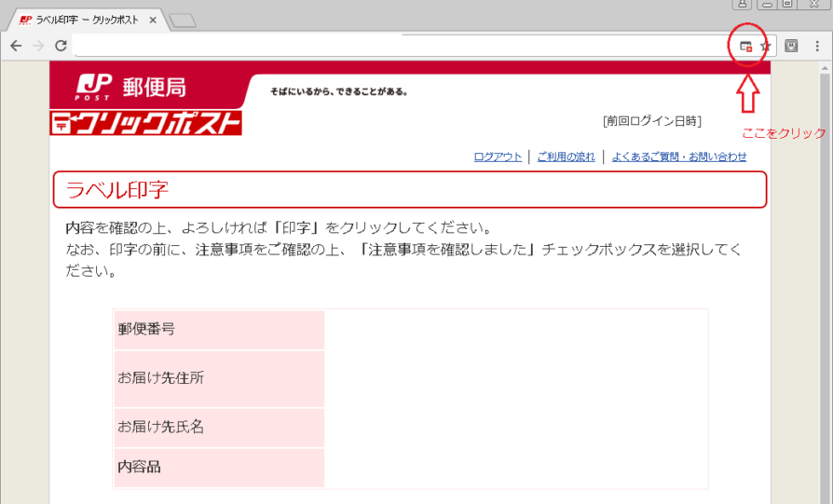Click the JP POST 郵便局 logo

[130, 88]
